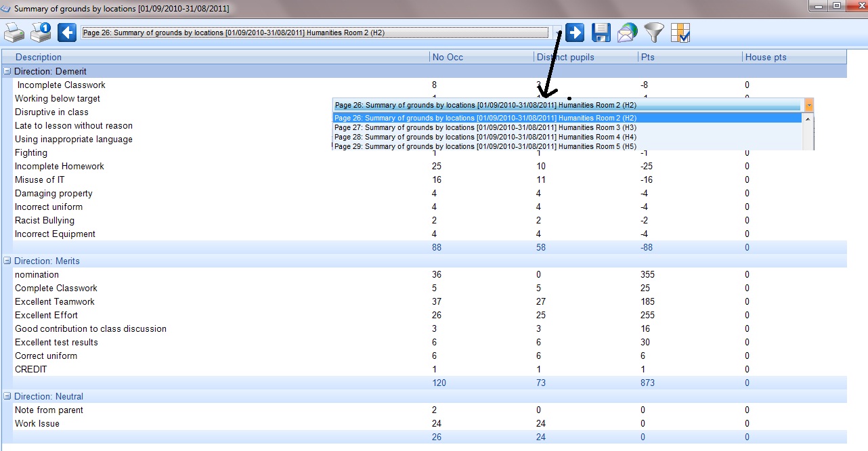Open the filter funnel icon
This screenshot has height=451, width=868.
point(654,32)
